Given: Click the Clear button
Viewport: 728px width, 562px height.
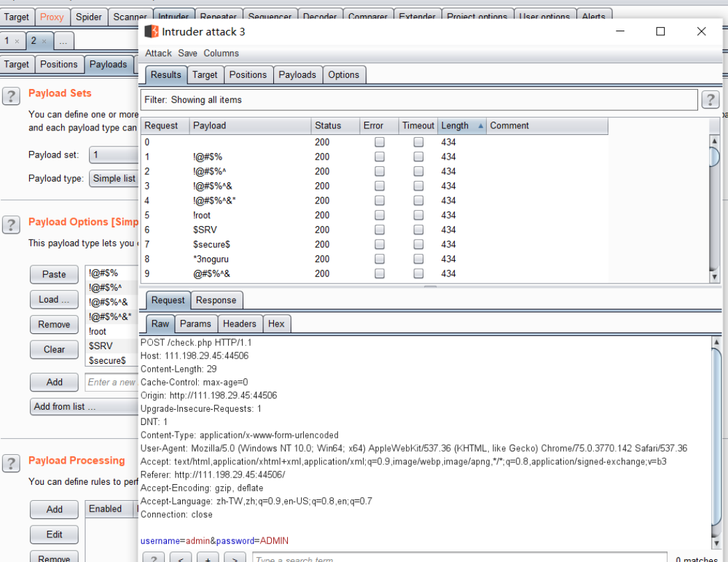Looking at the screenshot, I should 54,350.
